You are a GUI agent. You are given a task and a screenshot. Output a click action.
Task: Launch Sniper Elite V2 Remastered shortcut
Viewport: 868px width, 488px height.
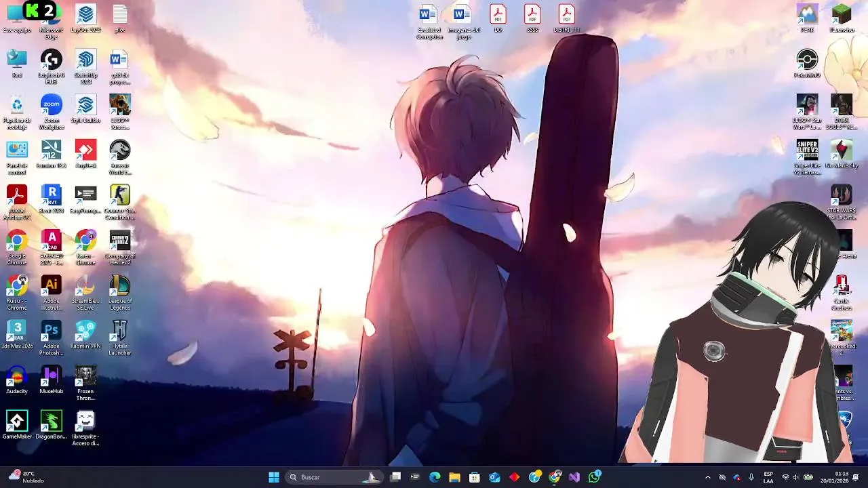point(807,157)
